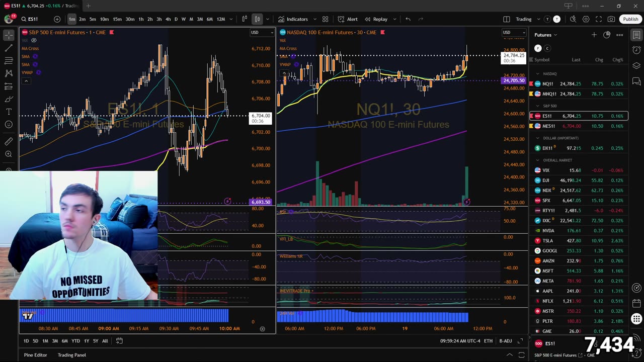Start bar Replay mode
This screenshot has height=362, width=644.
tap(376, 19)
